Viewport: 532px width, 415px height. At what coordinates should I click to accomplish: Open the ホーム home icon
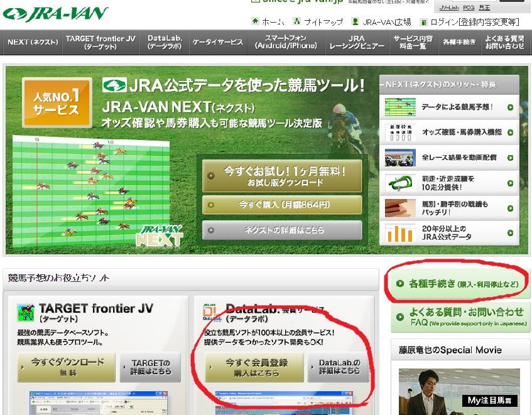(255, 21)
